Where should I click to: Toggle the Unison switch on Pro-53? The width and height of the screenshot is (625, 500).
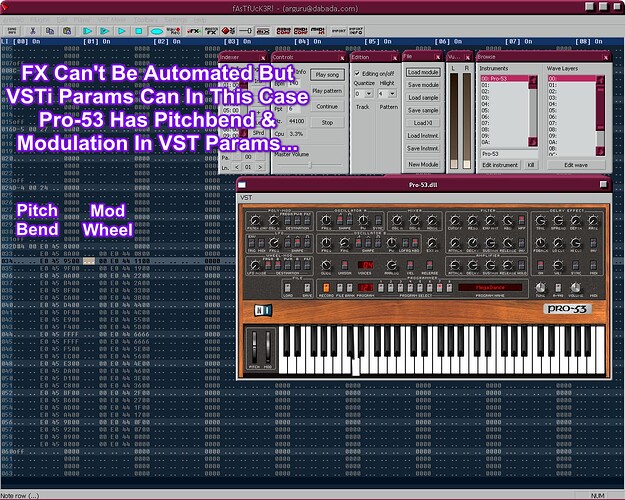(x=345, y=266)
